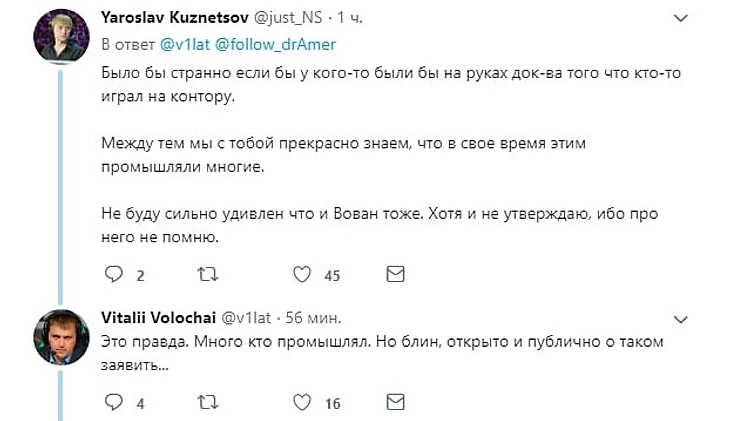Send Yaroslav's tweet via direct message

click(x=395, y=274)
